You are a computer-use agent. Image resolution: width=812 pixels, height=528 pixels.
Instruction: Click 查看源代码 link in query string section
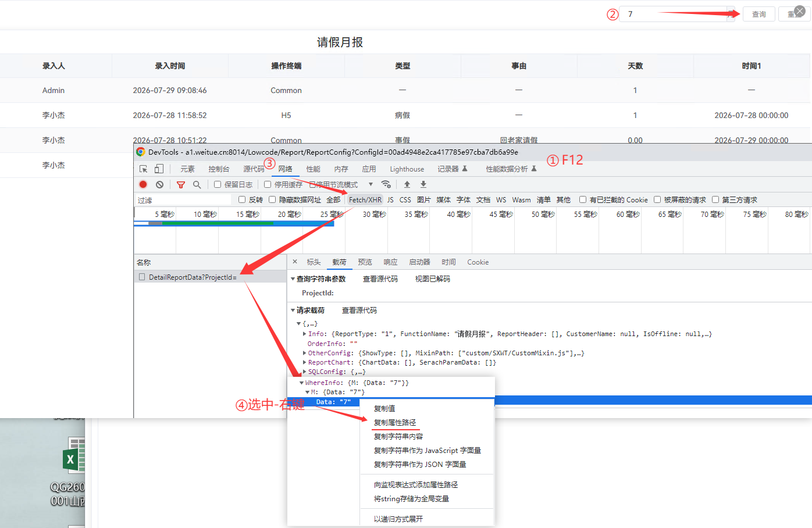380,279
